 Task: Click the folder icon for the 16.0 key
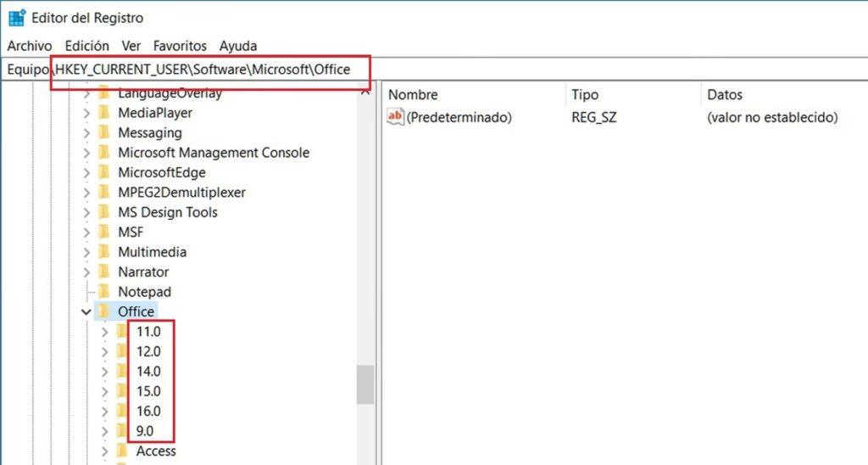pyautogui.click(x=123, y=411)
